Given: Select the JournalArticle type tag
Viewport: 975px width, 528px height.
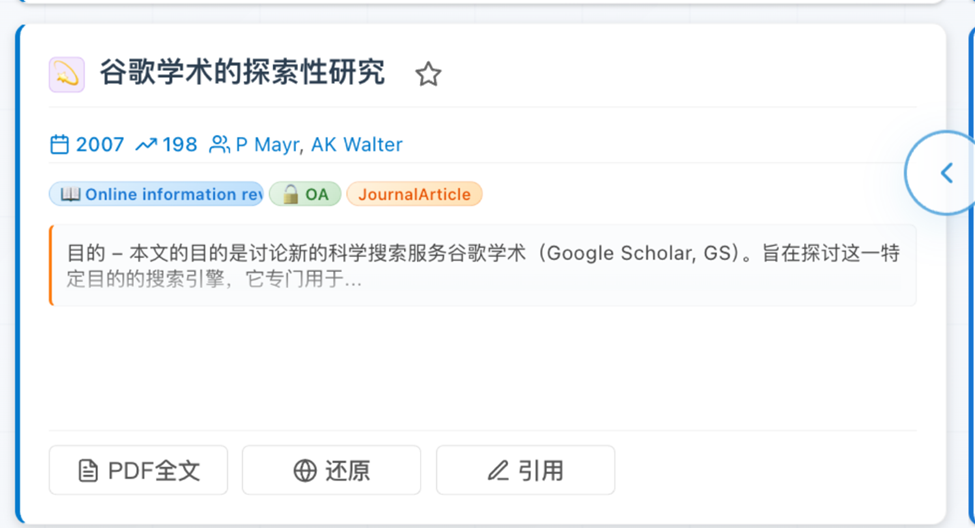Looking at the screenshot, I should pyautogui.click(x=414, y=194).
